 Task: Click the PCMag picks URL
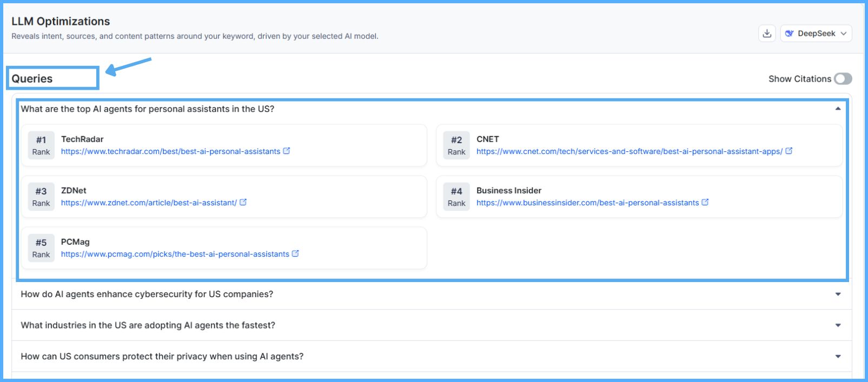tap(175, 254)
